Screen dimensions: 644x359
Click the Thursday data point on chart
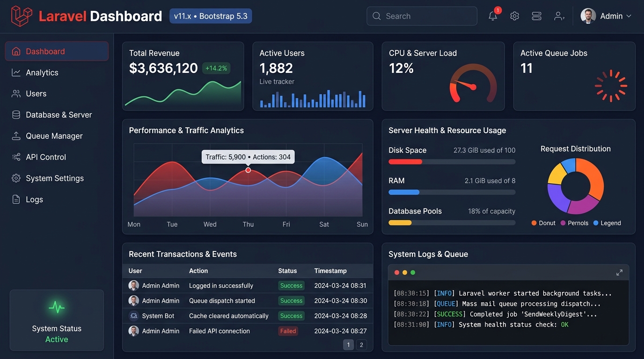248,170
